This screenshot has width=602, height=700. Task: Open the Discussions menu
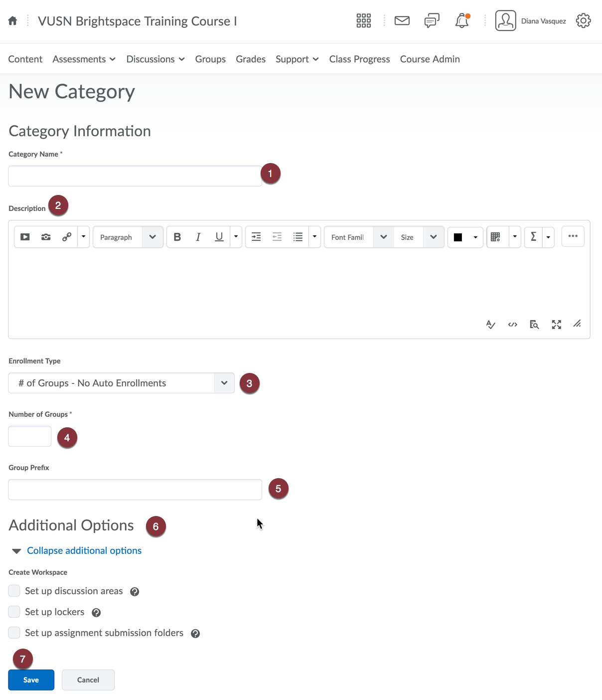(155, 59)
